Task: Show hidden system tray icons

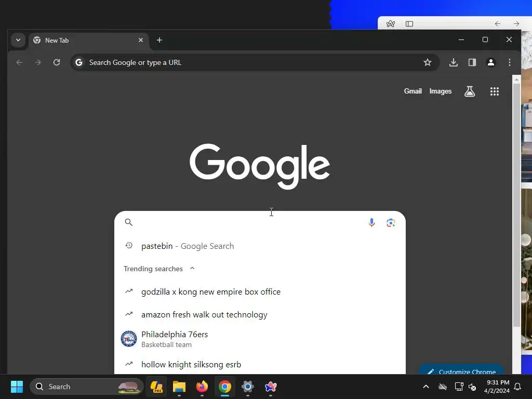Action: (x=426, y=387)
